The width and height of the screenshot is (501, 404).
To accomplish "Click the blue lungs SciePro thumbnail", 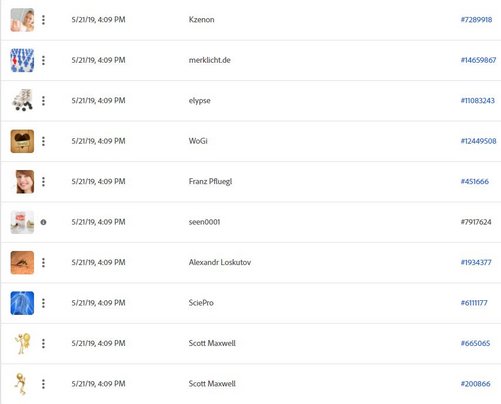I will point(22,303).
